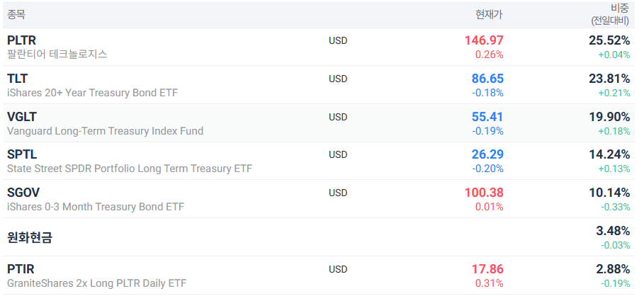Screen dimensions: 644x296
Task: Sort by the 현재가 column header
Action: [489, 14]
